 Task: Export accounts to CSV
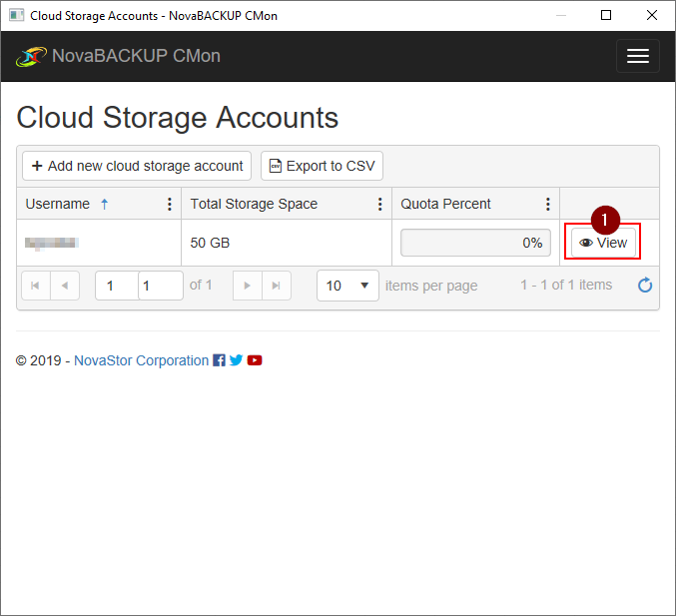click(x=322, y=166)
